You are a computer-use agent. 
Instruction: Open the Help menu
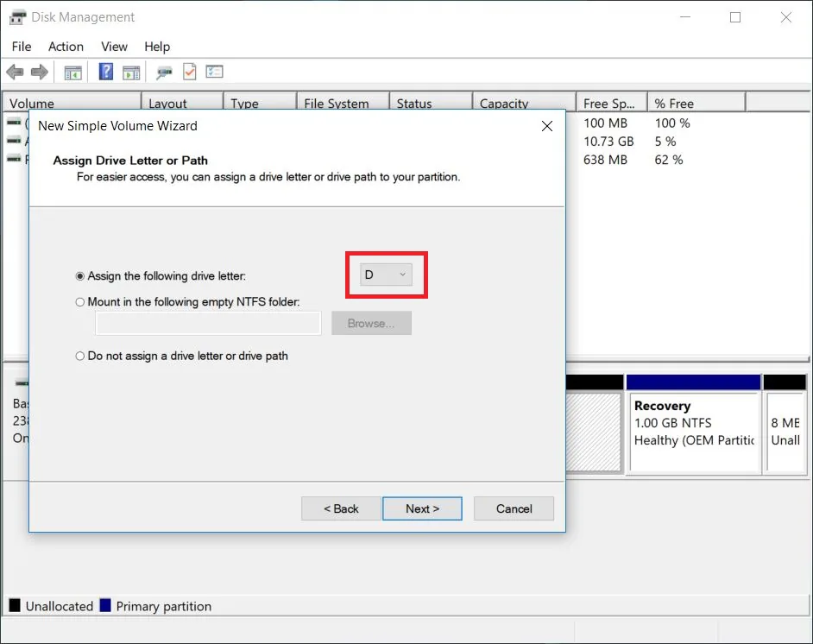coord(157,47)
